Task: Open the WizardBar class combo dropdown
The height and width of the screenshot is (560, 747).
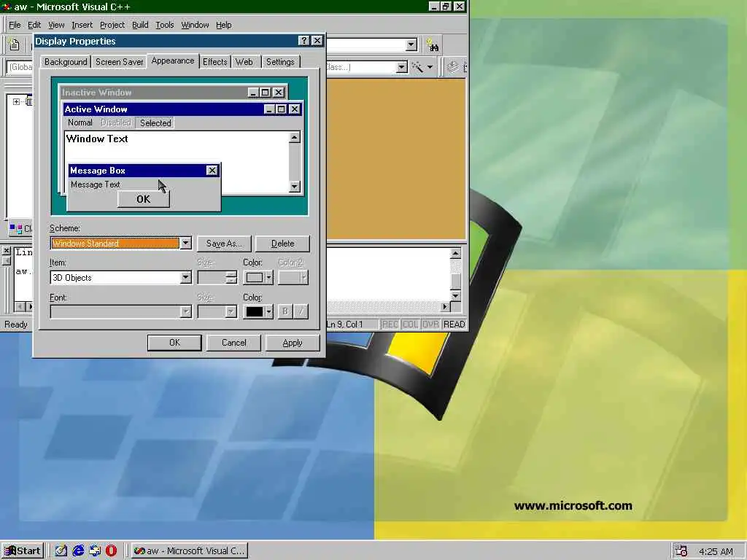Action: pyautogui.click(x=402, y=67)
